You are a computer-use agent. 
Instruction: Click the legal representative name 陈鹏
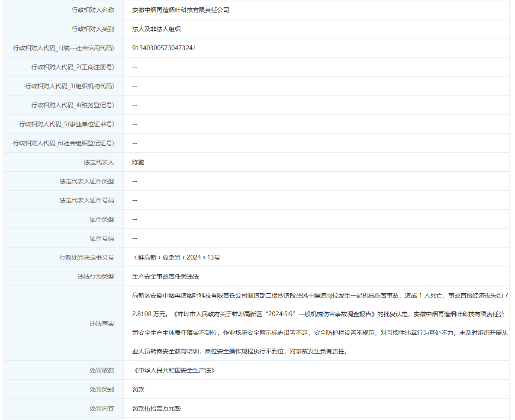(138, 162)
